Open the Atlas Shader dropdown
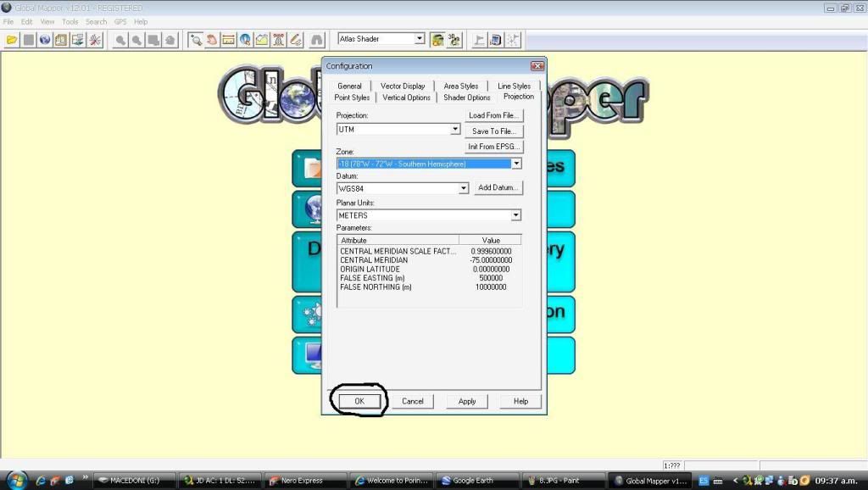This screenshot has height=490, width=868. click(x=420, y=39)
